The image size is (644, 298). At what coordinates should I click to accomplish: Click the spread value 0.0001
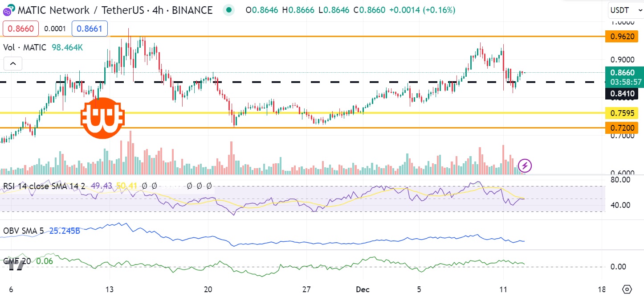(55, 29)
